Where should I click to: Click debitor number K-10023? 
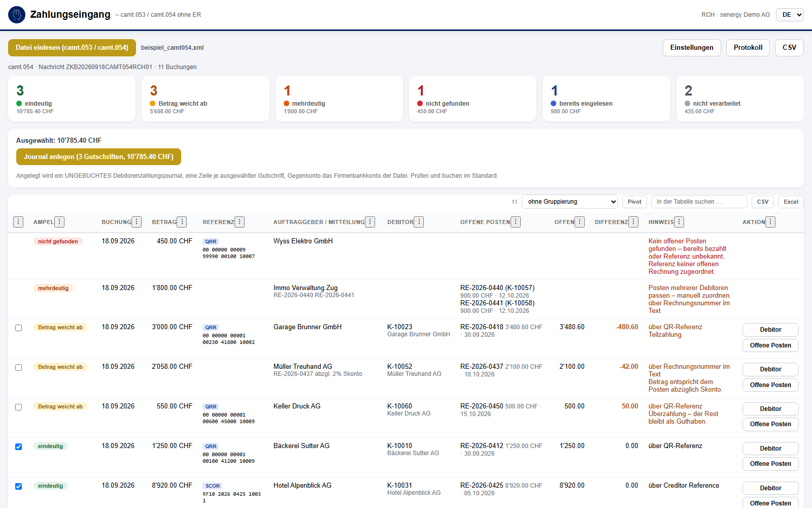pos(400,327)
